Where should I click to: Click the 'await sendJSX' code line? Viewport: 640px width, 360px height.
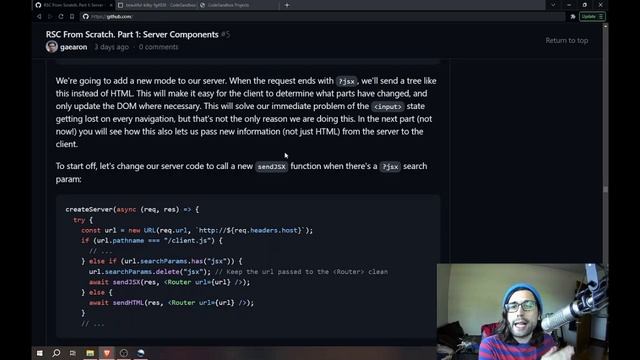pyautogui.click(x=169, y=282)
